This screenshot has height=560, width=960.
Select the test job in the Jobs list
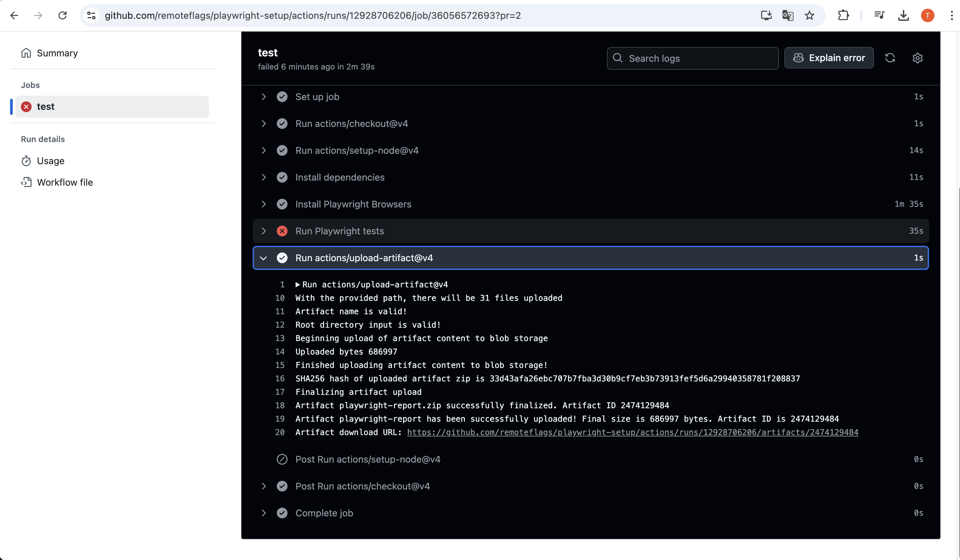[45, 106]
